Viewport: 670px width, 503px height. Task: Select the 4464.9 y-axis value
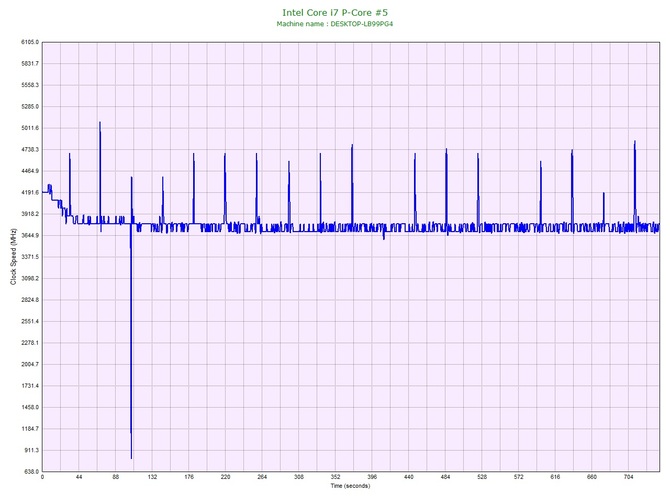[x=30, y=171]
